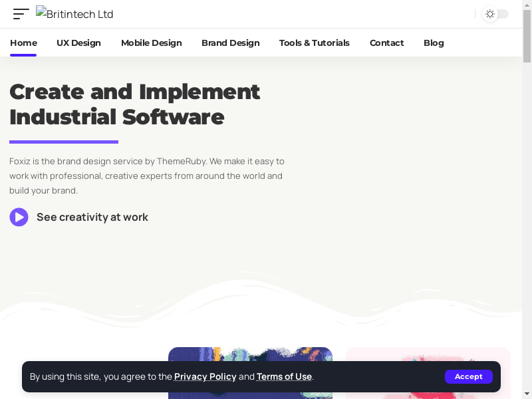Go to the Mobile Design page
Screen dimensions: 532x399
tap(151, 43)
